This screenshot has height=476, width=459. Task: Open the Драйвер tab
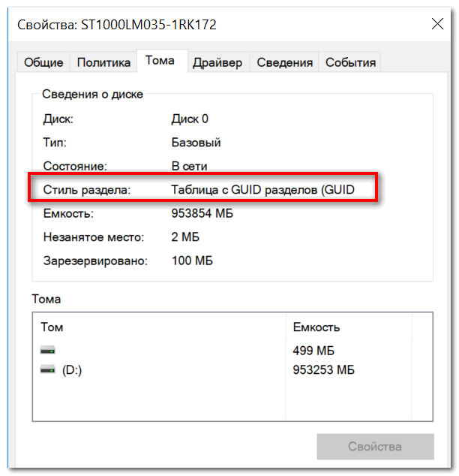[217, 63]
